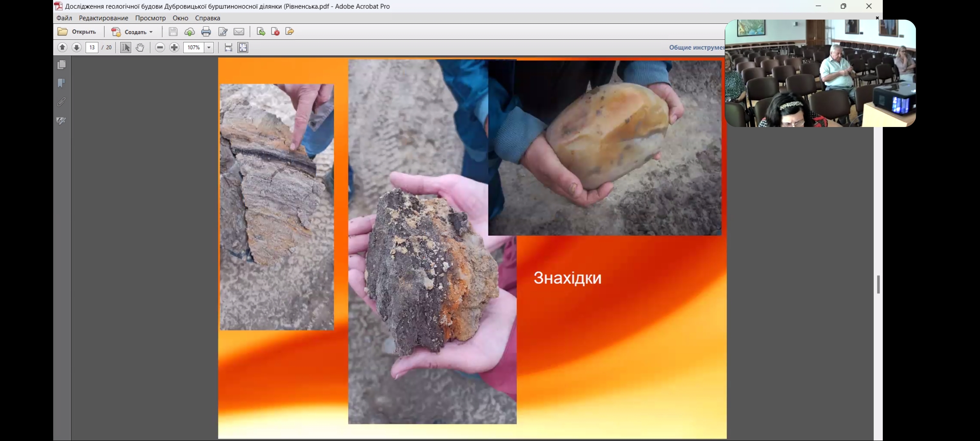Click the vertical scrollbar thumb
This screenshot has height=441, width=980.
pyautogui.click(x=878, y=284)
